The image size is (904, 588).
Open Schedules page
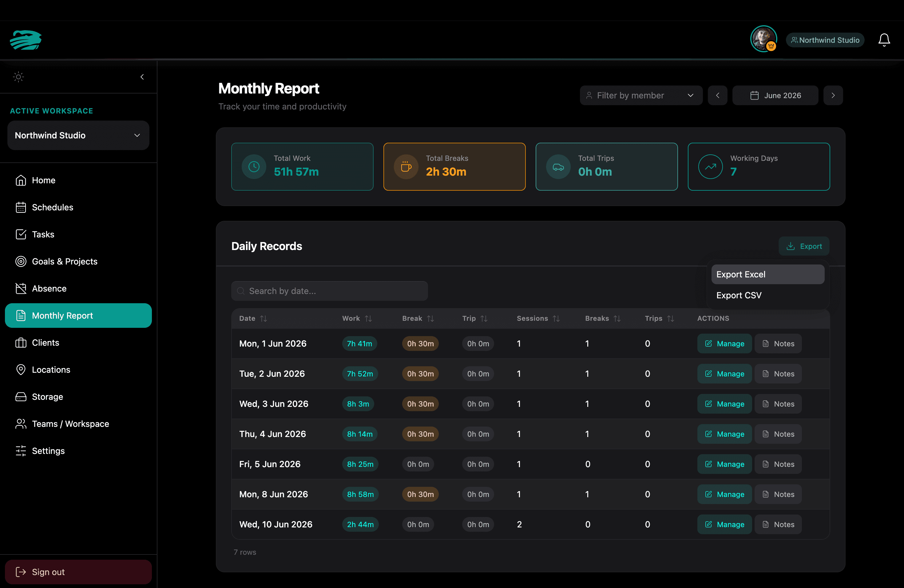pyautogui.click(x=78, y=207)
